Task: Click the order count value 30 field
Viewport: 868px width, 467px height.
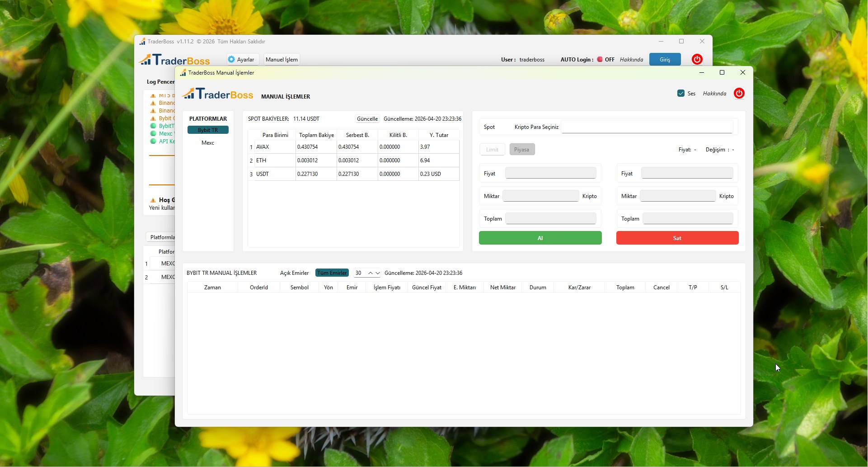Action: coord(360,273)
